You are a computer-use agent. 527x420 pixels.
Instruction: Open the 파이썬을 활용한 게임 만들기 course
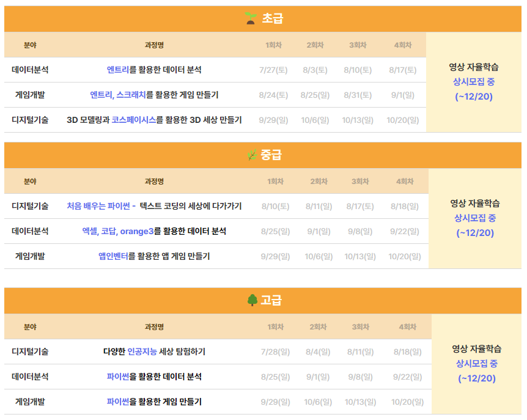[x=154, y=402]
